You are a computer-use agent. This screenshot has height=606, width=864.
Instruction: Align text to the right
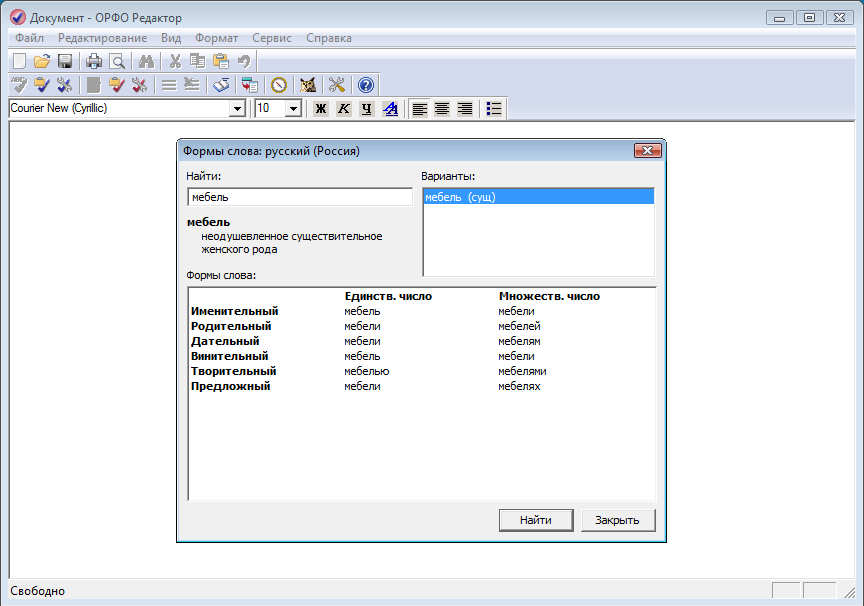pyautogui.click(x=465, y=109)
